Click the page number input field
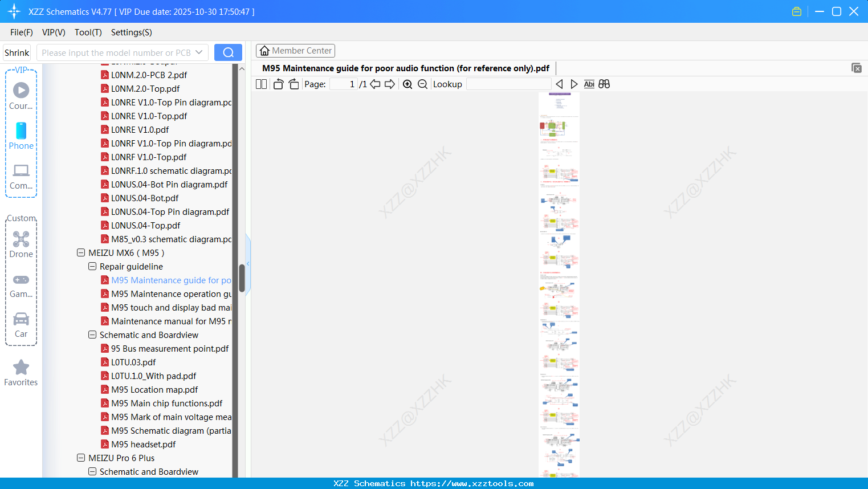Screen dimensions: 868x489 coord(343,84)
